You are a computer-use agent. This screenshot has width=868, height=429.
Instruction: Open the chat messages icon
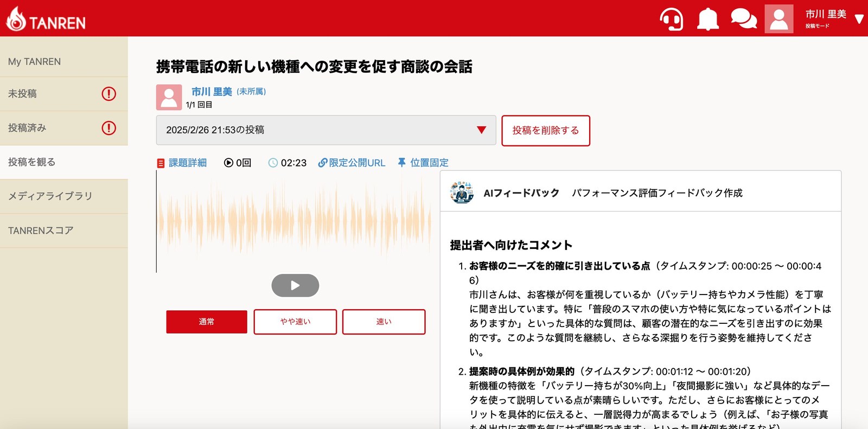click(x=744, y=19)
